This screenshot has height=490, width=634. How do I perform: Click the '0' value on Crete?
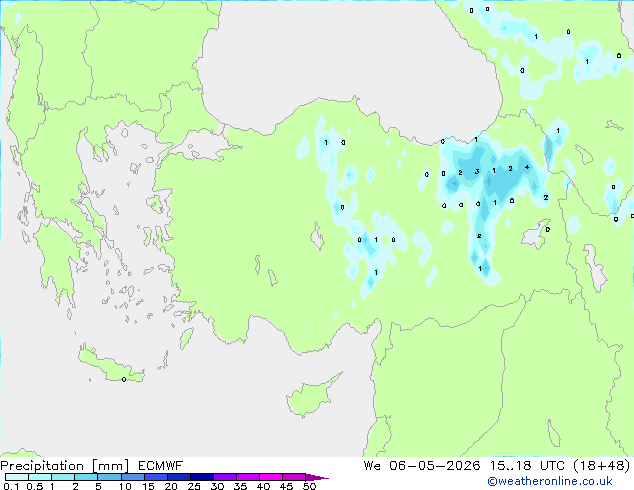pos(124,379)
